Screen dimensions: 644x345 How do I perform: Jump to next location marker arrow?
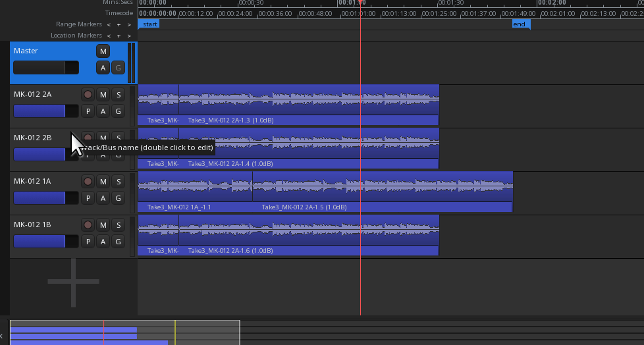[129, 36]
